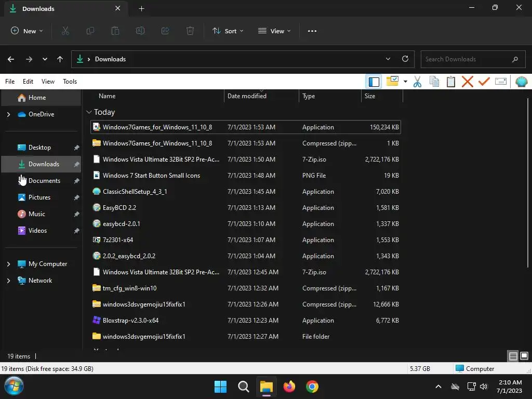Open recent locations chevron dropdown
Image resolution: width=532 pixels, height=399 pixels.
[x=45, y=59]
